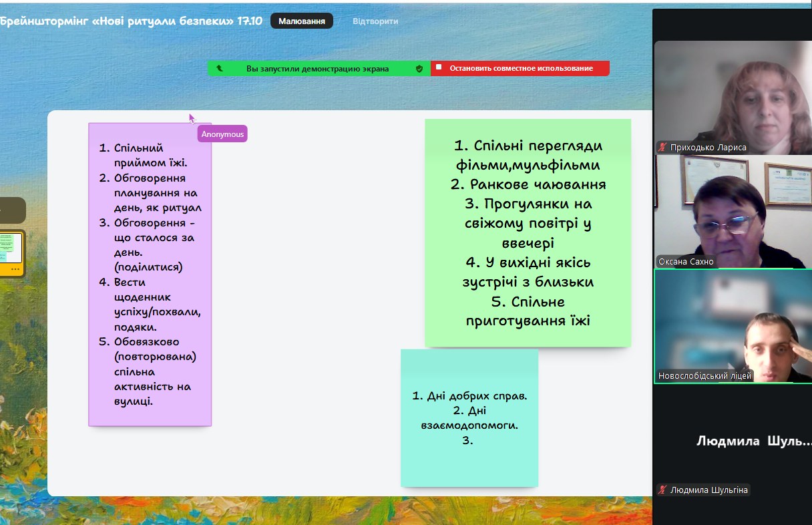Select the cyan note with Дні добрих справ
Screen dimensions: 812x525
[469, 417]
